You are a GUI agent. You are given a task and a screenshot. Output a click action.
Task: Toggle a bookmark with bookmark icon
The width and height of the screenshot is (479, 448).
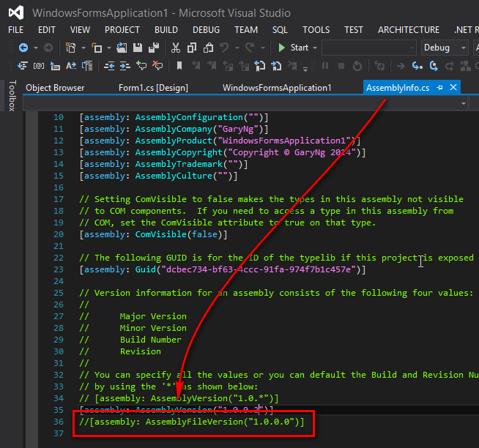point(179,65)
